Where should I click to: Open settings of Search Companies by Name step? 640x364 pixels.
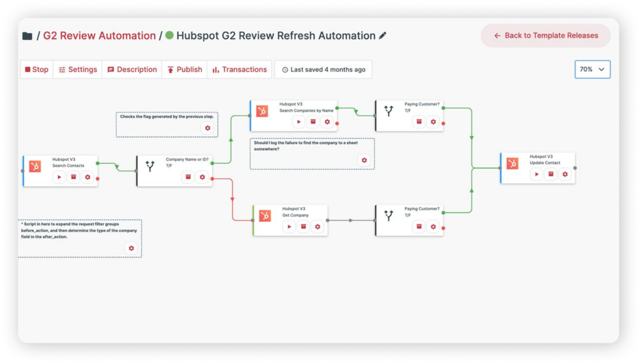point(327,122)
